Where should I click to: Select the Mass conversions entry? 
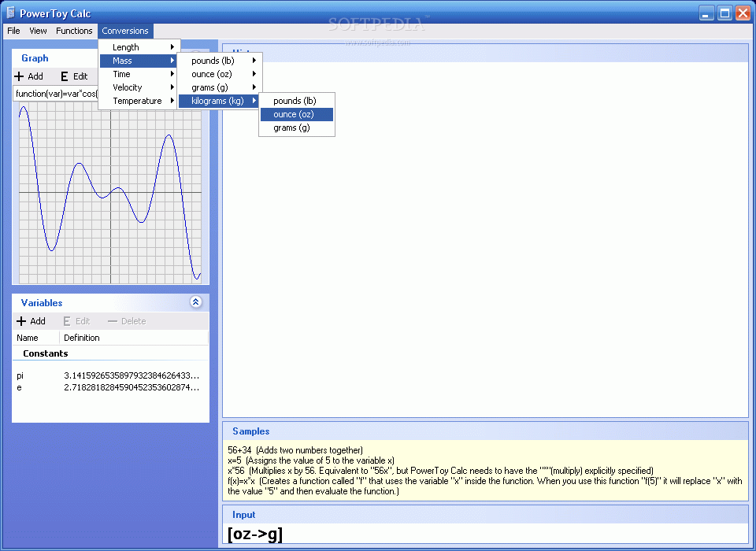tap(139, 61)
